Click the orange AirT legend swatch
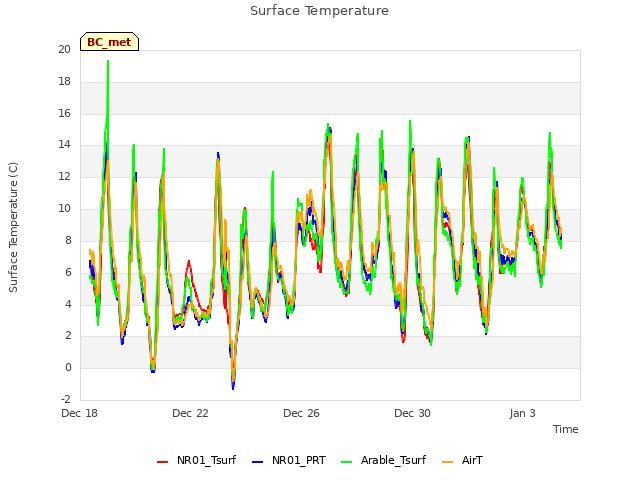This screenshot has width=640, height=480. tap(448, 462)
